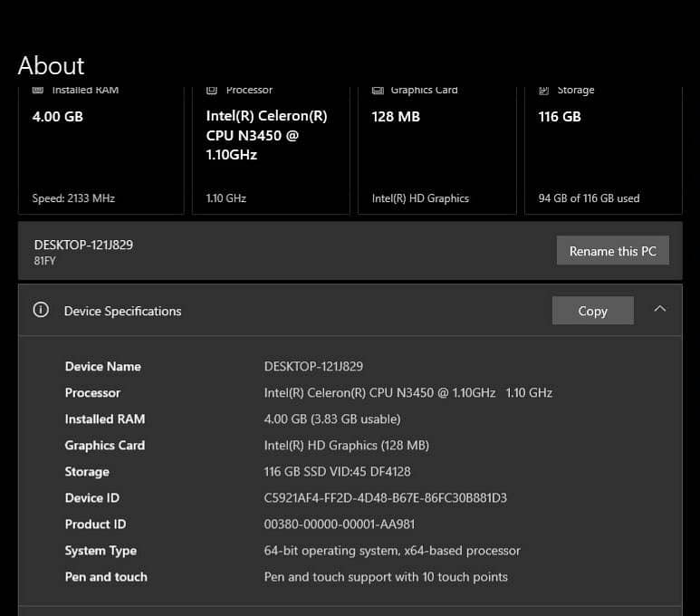Screen dimensions: 700x616
Task: Click the Product ID label
Action: tap(95, 525)
